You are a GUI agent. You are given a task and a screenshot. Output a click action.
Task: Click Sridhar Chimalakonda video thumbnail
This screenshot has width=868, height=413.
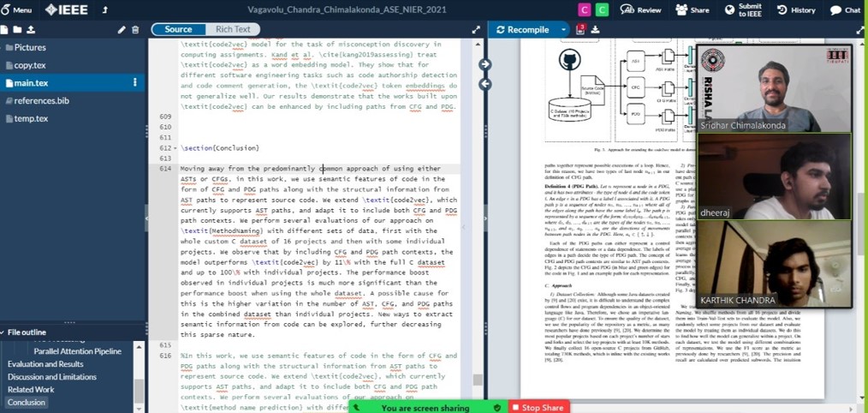click(773, 88)
